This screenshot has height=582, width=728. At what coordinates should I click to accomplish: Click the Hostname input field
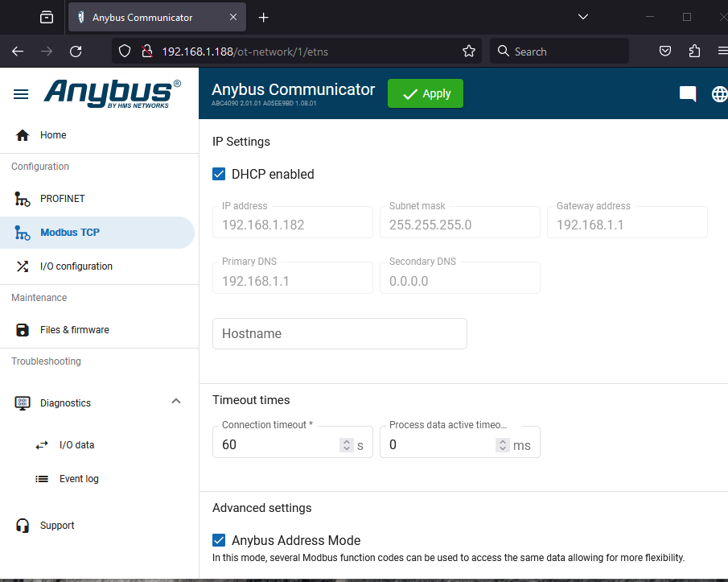click(339, 333)
